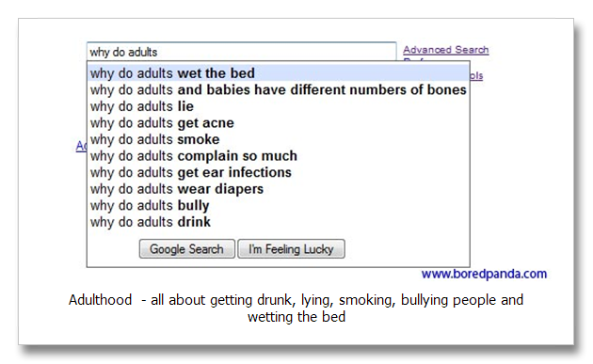Click partially hidden 'ols' link at right

click(476, 75)
